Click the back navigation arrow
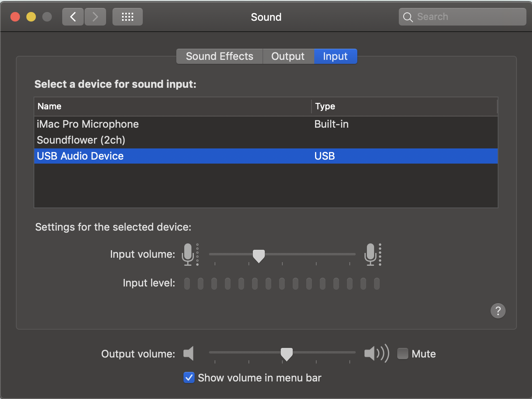 point(73,17)
